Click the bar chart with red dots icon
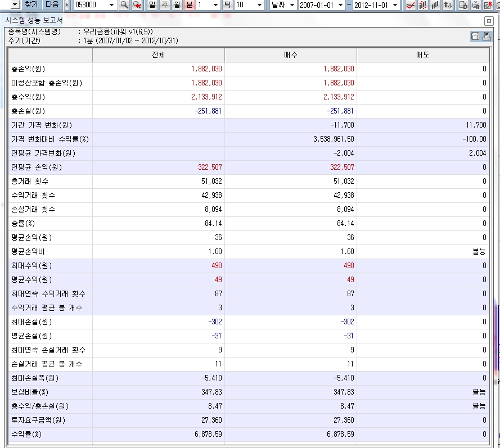Screen dimensions: 500x448 pyautogui.click(x=422, y=5)
